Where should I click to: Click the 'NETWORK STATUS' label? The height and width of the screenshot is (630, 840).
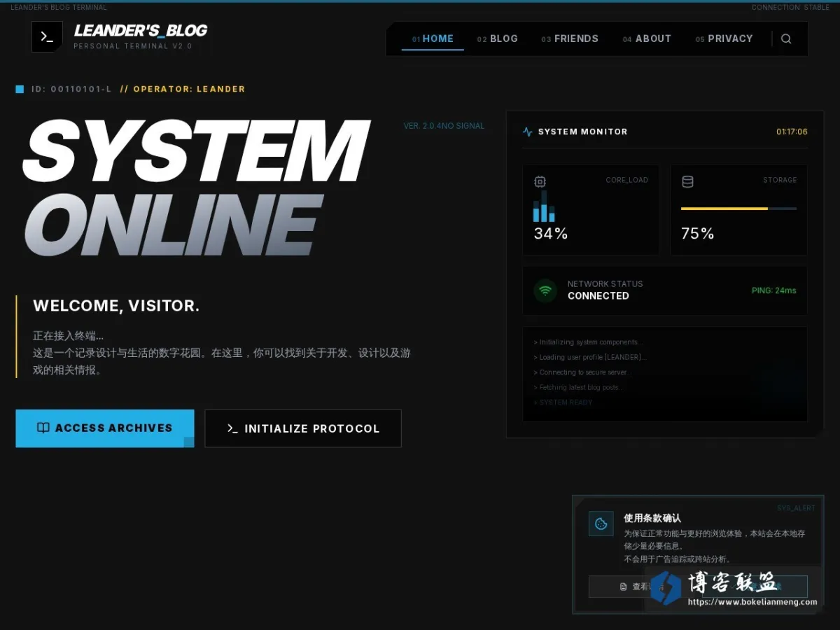tap(605, 284)
